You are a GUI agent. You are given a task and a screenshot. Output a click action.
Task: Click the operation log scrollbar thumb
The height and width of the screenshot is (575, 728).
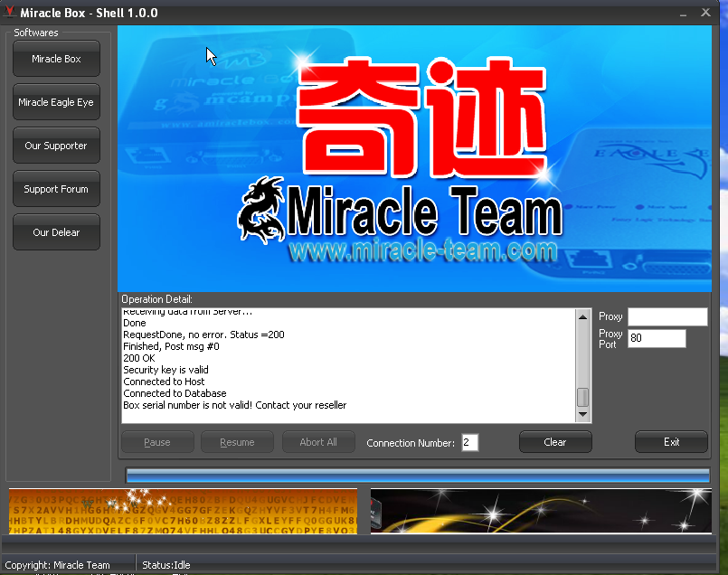coord(582,398)
